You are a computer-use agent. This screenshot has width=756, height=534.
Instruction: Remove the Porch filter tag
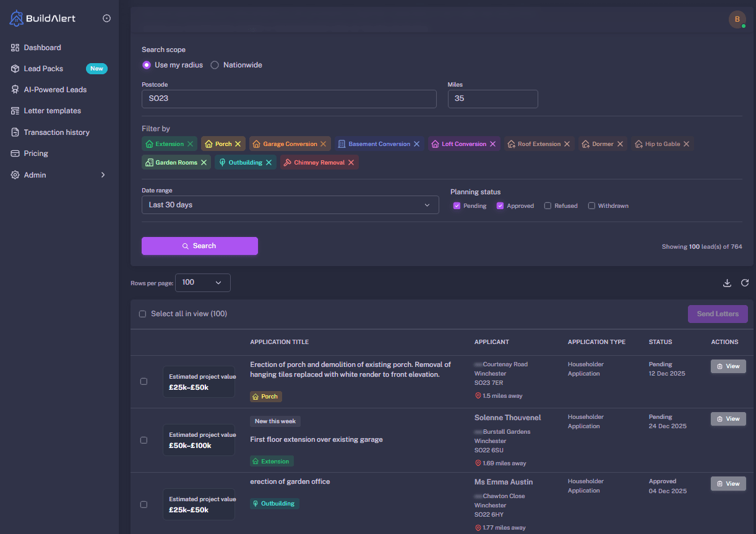coord(237,143)
